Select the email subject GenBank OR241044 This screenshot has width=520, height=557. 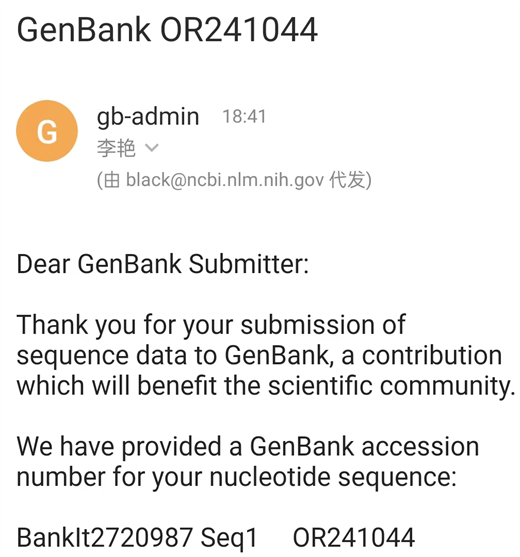pyautogui.click(x=167, y=30)
